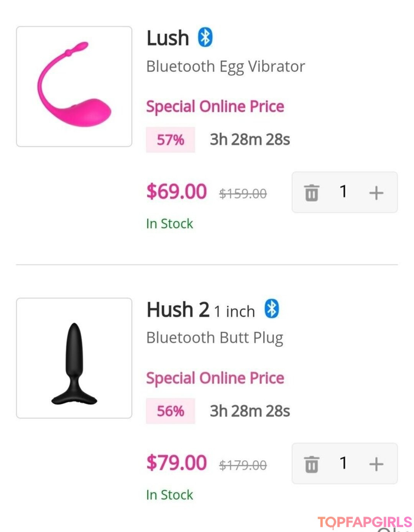Image resolution: width=414 pixels, height=532 pixels.
Task: Open the black Hush 2 product thumbnail
Action: pyautogui.click(x=74, y=358)
